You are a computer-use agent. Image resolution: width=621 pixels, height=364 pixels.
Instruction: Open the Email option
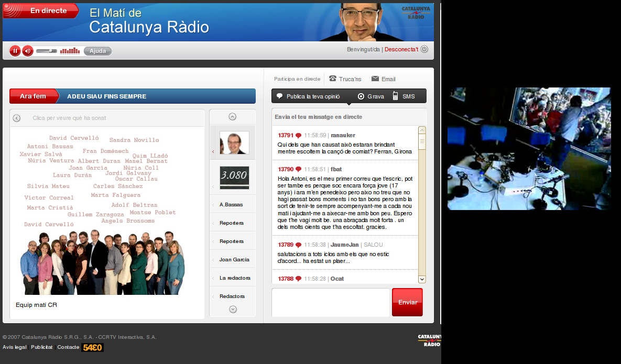388,79
